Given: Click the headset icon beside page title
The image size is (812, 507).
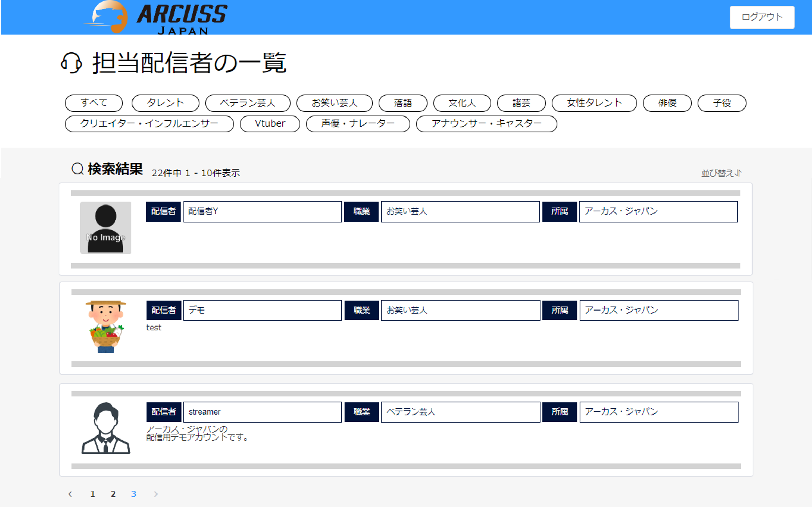Looking at the screenshot, I should point(71,63).
